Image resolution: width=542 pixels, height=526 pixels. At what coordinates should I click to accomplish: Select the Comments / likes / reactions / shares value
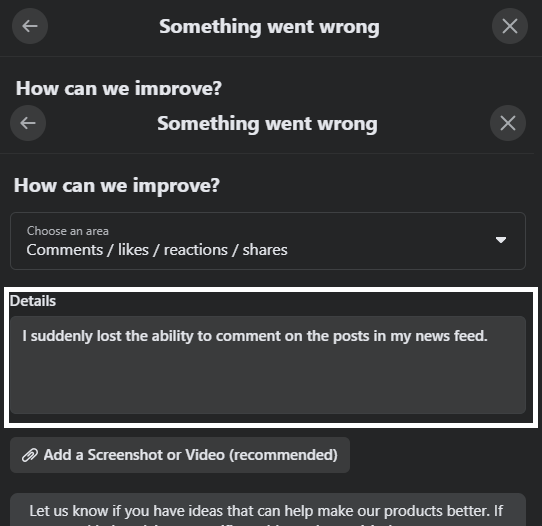(x=157, y=250)
